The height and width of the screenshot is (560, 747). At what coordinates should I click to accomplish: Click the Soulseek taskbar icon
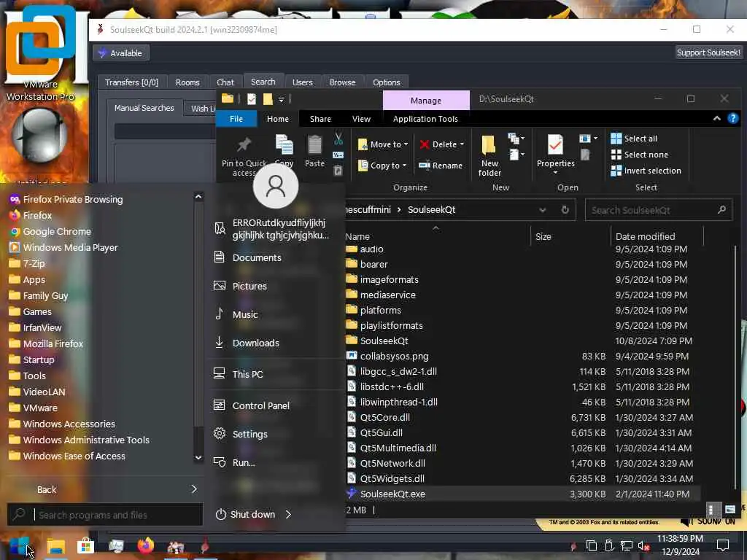205,545
